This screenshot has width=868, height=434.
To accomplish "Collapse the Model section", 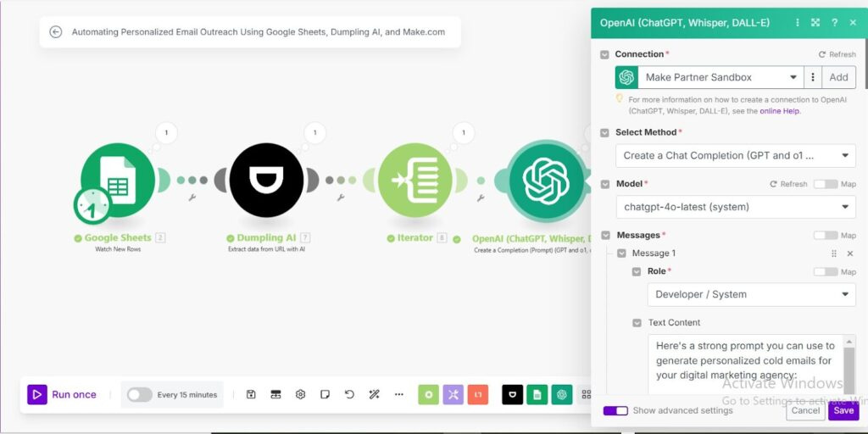I will (x=605, y=184).
